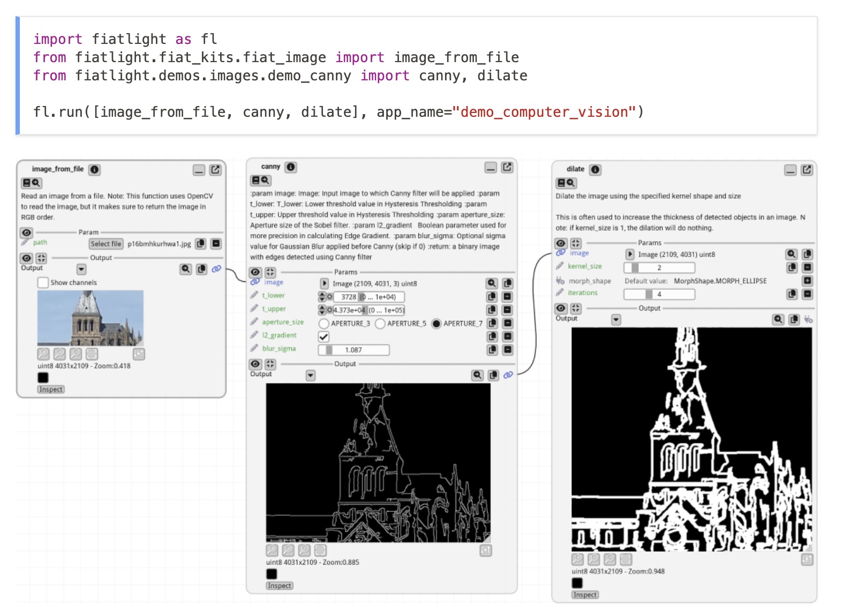Select APERTURE_5 radio option
Image resolution: width=844 pixels, height=616 pixels.
[380, 324]
